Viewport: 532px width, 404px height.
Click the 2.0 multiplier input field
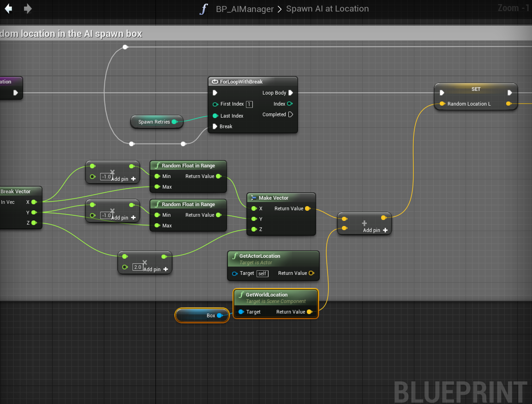tap(137, 267)
